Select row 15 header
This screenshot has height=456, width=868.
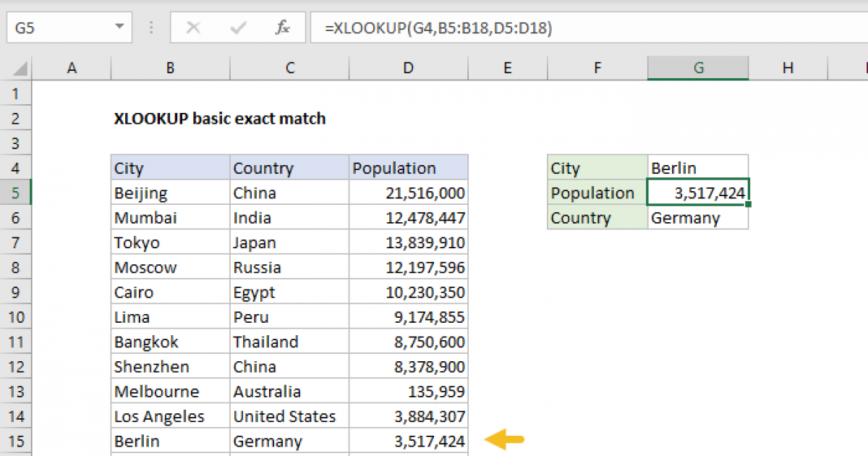[x=17, y=441]
